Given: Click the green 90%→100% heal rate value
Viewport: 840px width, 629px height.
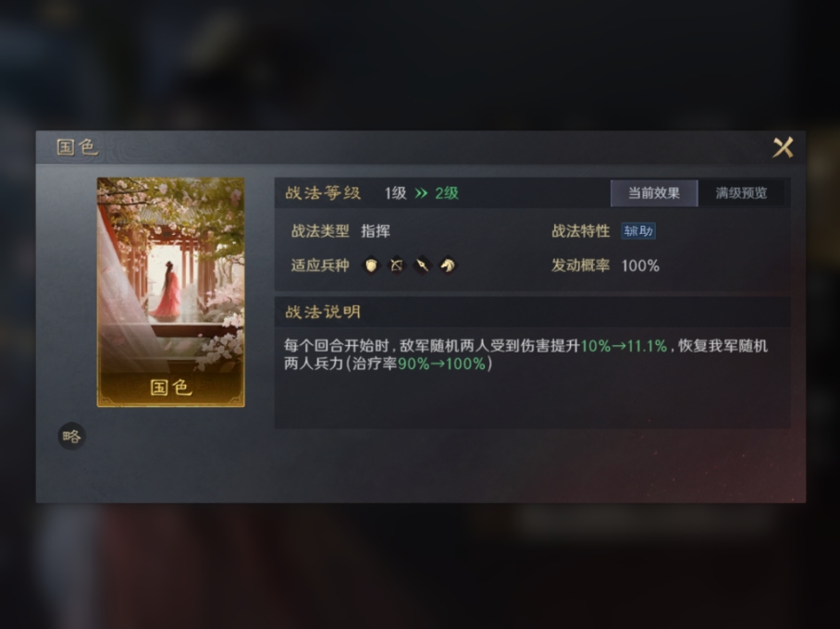Looking at the screenshot, I should coord(441,364).
